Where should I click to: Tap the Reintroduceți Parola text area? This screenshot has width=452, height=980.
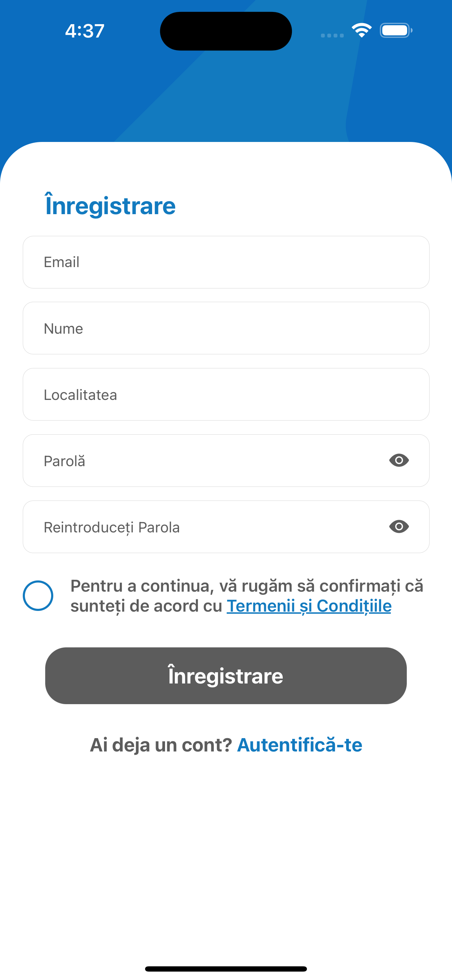[x=205, y=527]
